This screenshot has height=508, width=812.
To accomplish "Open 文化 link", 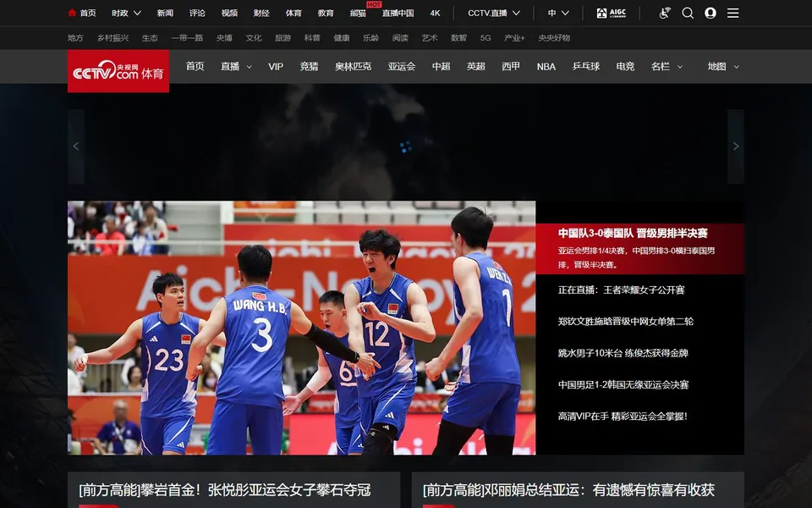I will (254, 38).
